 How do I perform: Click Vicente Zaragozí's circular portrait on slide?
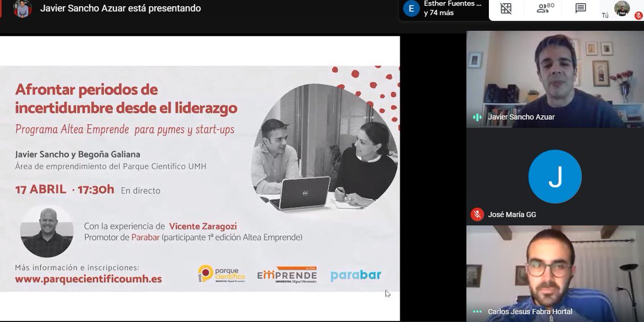[47, 231]
